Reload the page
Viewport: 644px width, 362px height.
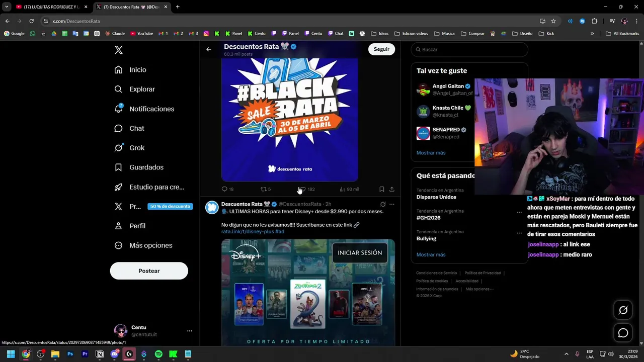click(31, 21)
